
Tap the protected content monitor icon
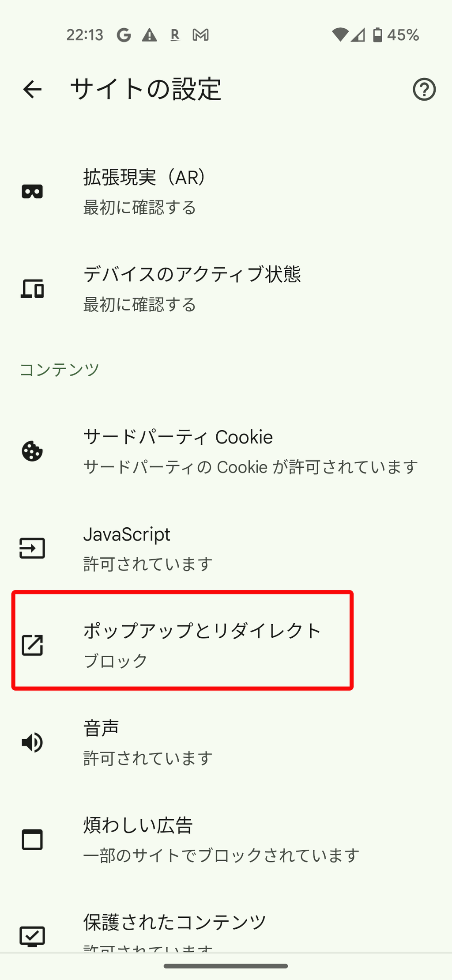(32, 936)
